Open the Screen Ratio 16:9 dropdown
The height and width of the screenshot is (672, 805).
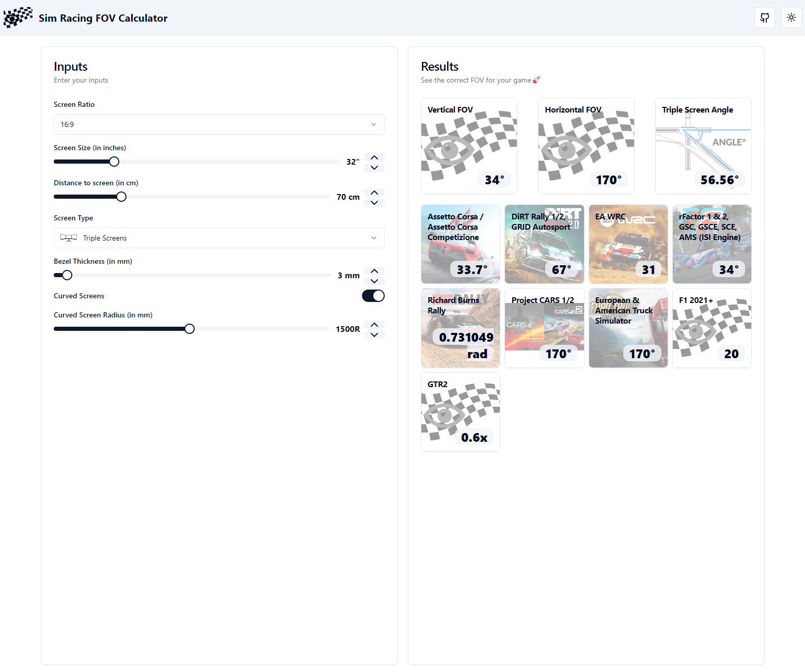tap(219, 124)
